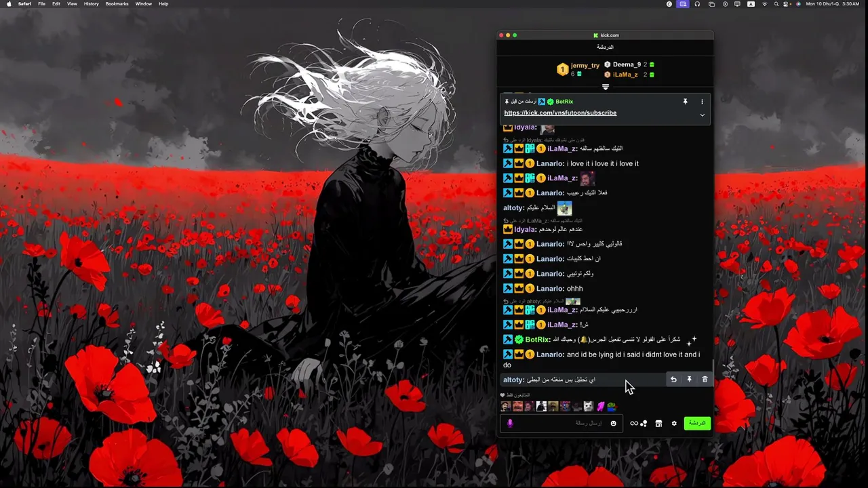
Task: Click iLaMa_z in the gift leaderboard
Action: (x=625, y=75)
